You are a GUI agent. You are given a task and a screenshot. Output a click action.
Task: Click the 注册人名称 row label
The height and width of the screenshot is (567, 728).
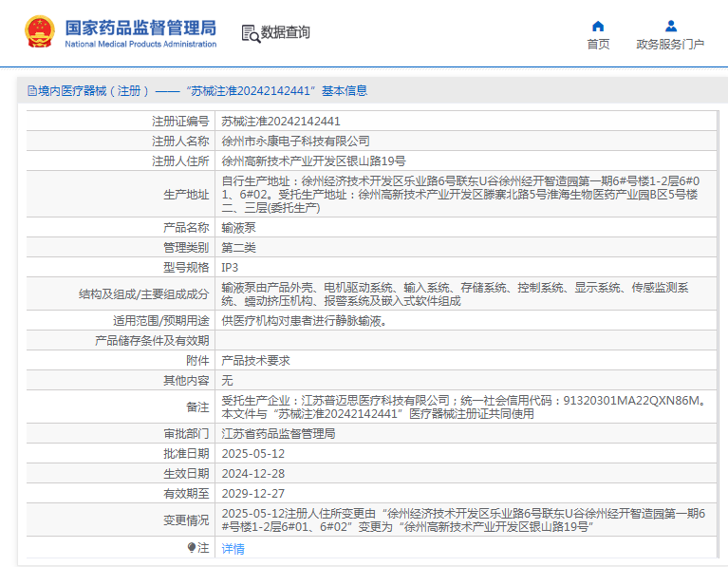tap(180, 142)
